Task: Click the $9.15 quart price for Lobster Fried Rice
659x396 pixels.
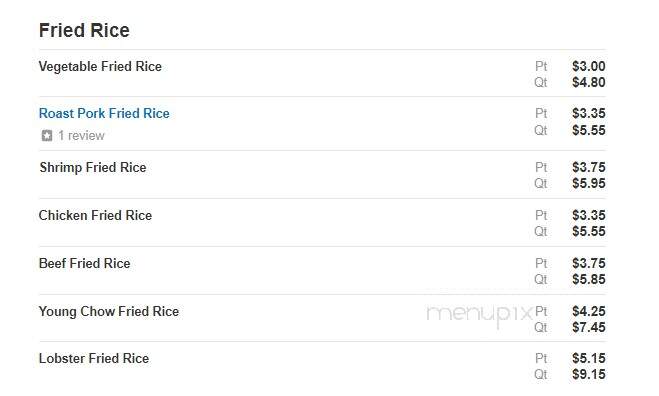Action: tap(588, 374)
